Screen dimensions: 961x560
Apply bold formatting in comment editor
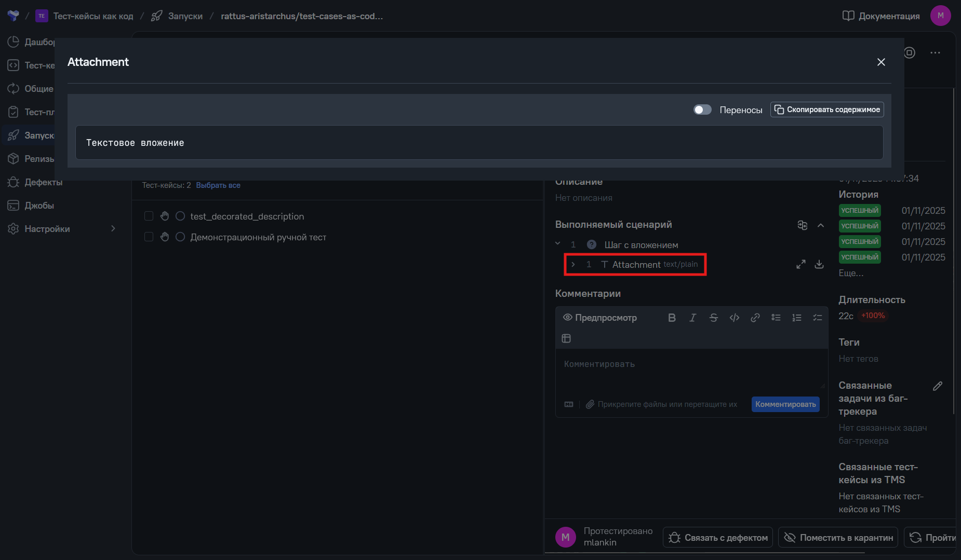[x=672, y=318]
